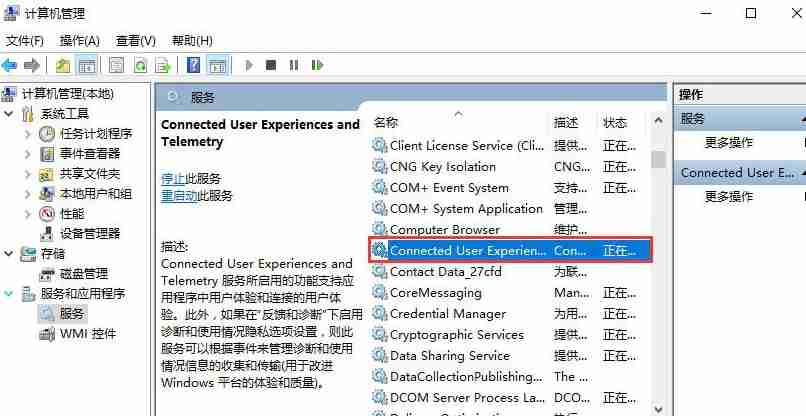Collapse the 存储 tree node
This screenshot has height=416, width=806.
point(9,254)
